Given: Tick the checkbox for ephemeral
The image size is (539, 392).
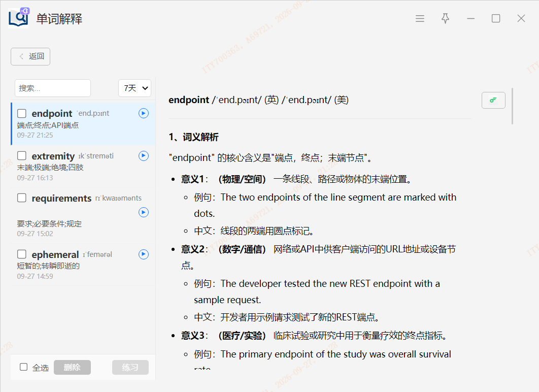Looking at the screenshot, I should 22,254.
